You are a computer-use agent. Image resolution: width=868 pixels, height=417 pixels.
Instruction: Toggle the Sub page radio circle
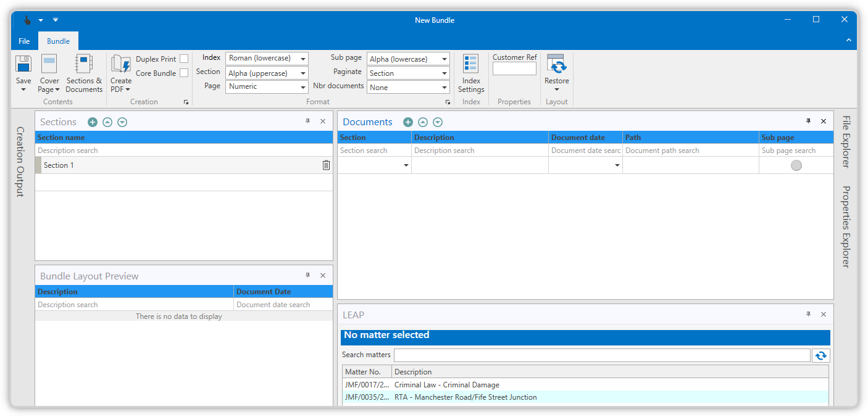pyautogui.click(x=796, y=165)
